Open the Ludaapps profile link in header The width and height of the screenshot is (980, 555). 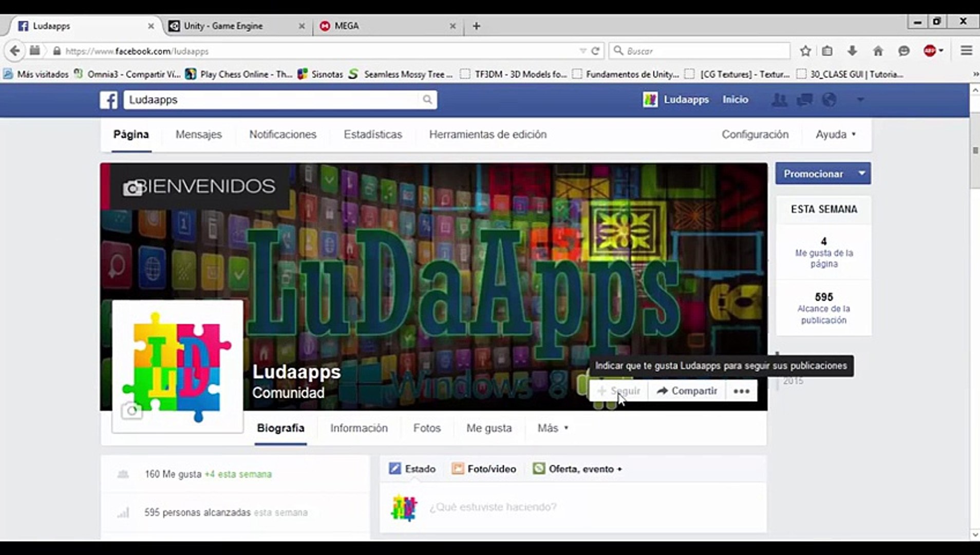pos(676,100)
